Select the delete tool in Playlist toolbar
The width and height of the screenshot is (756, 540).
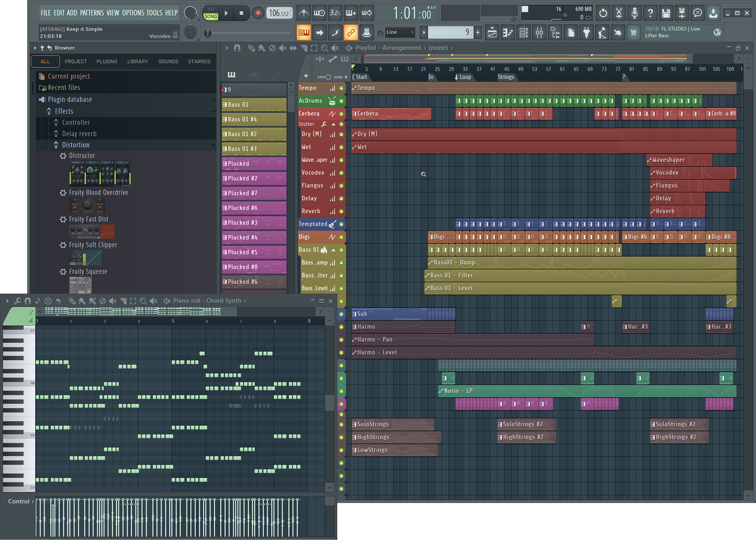click(272, 48)
